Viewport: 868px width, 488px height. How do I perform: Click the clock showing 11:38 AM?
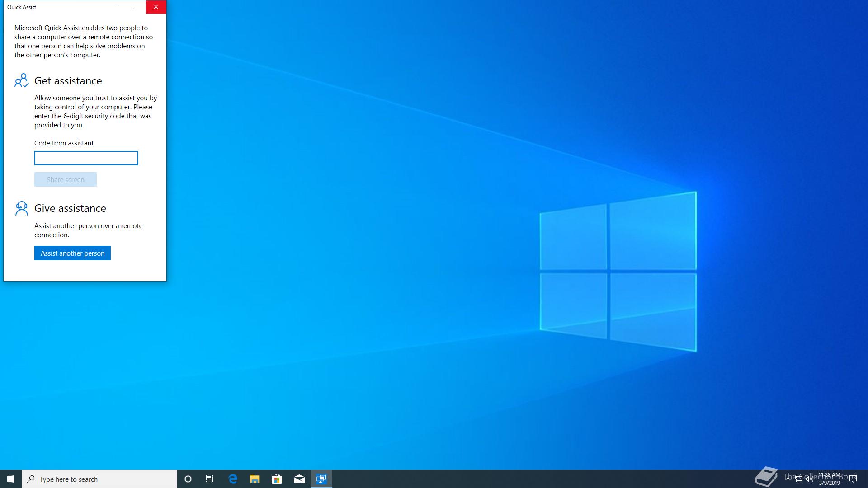(830, 479)
